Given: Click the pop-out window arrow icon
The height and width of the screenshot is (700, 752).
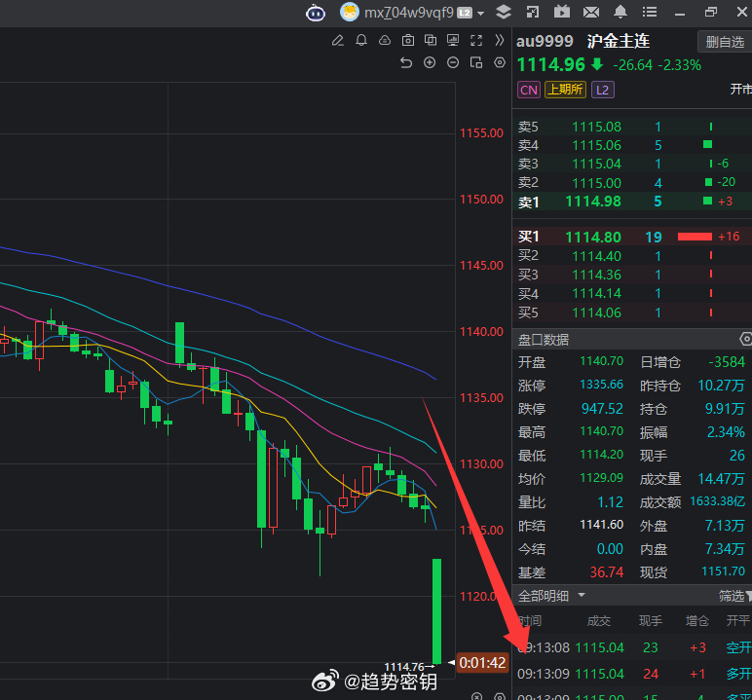Looking at the screenshot, I should tap(533, 12).
